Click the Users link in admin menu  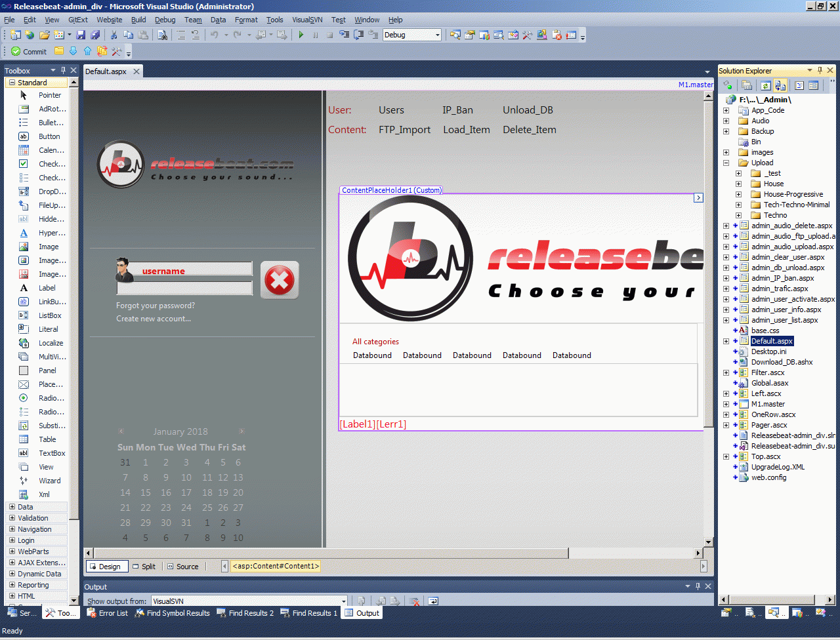click(x=391, y=110)
